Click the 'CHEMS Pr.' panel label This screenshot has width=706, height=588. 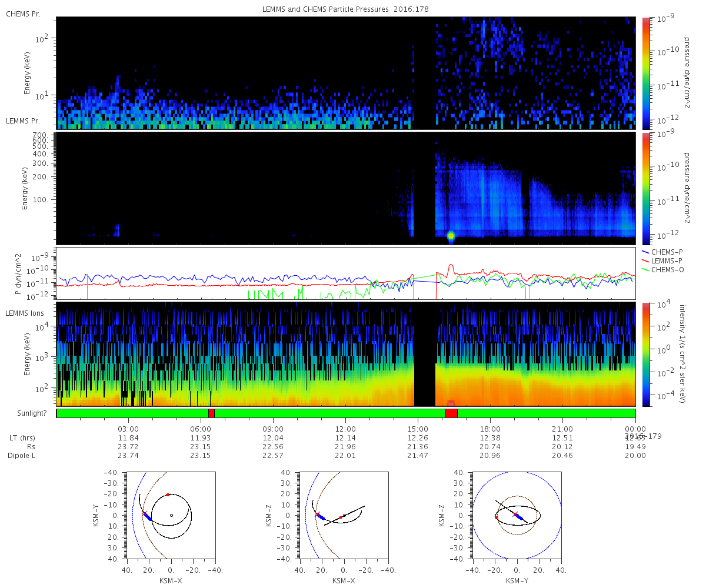pyautogui.click(x=23, y=14)
